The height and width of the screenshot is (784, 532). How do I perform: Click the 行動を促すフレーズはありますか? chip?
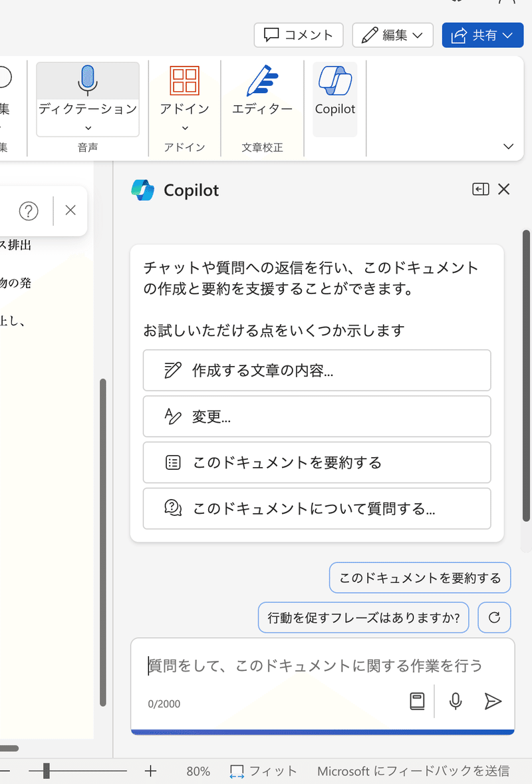tap(364, 618)
